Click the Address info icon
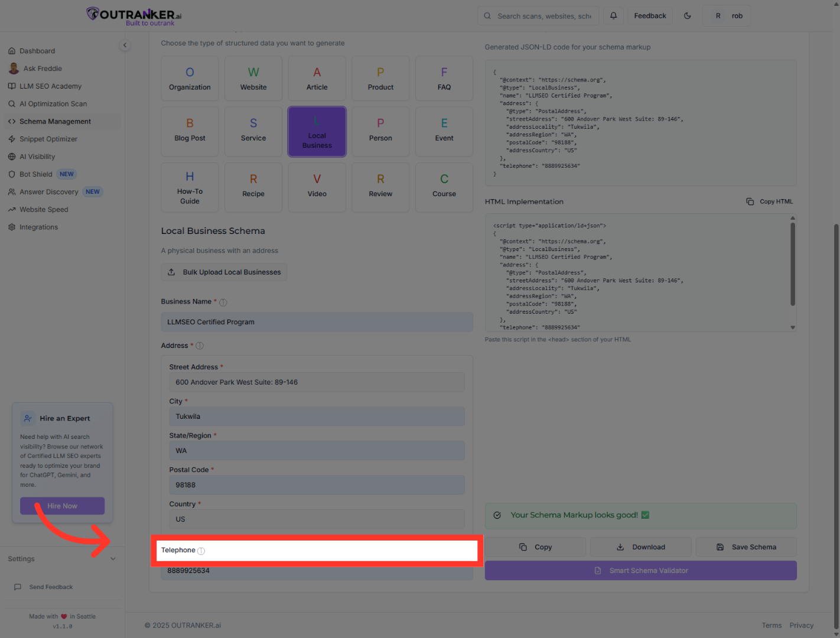This screenshot has width=840, height=638. pyautogui.click(x=200, y=346)
